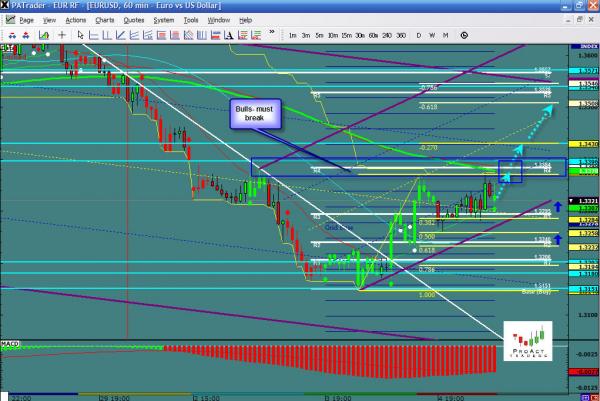This screenshot has width=600, height=401.
Task: Click the text annotation 'A' tool
Action: coord(226,36)
